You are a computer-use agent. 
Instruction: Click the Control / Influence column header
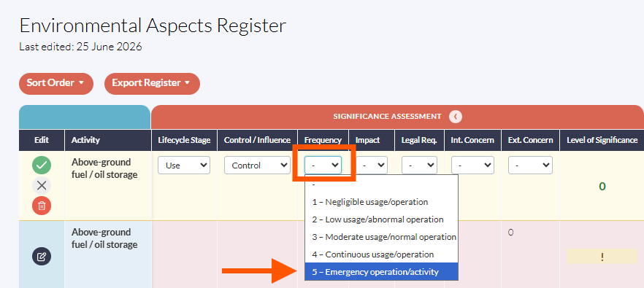(257, 140)
